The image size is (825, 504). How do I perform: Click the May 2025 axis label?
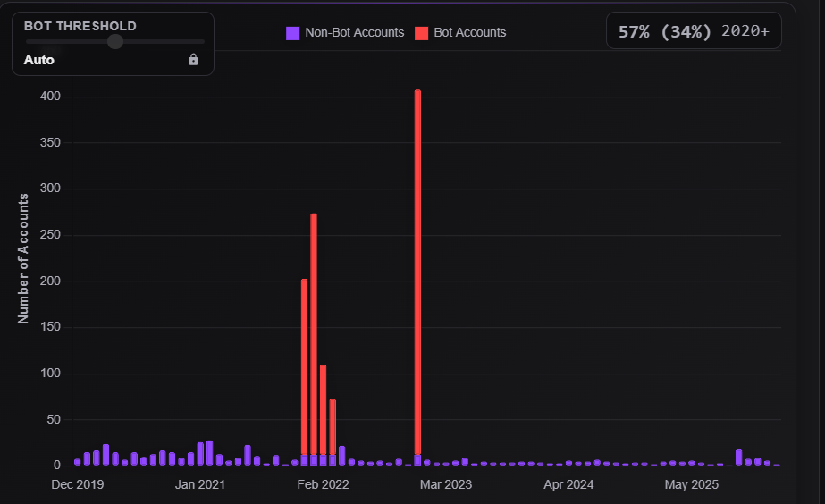tap(692, 484)
